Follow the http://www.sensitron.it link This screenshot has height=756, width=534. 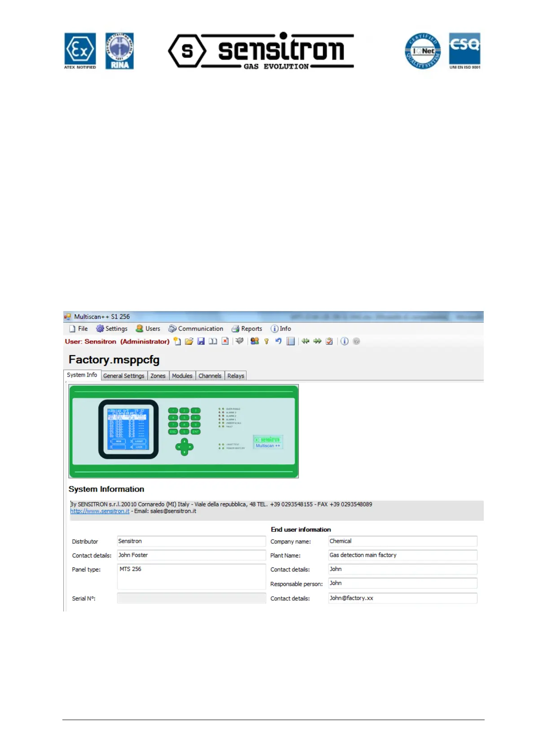[100, 511]
